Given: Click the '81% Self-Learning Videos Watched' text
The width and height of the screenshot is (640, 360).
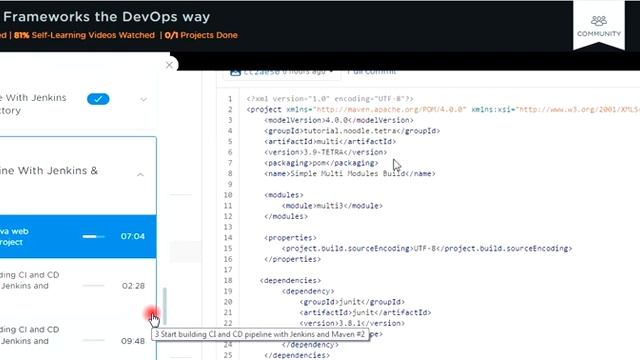Looking at the screenshot, I should [x=84, y=35].
